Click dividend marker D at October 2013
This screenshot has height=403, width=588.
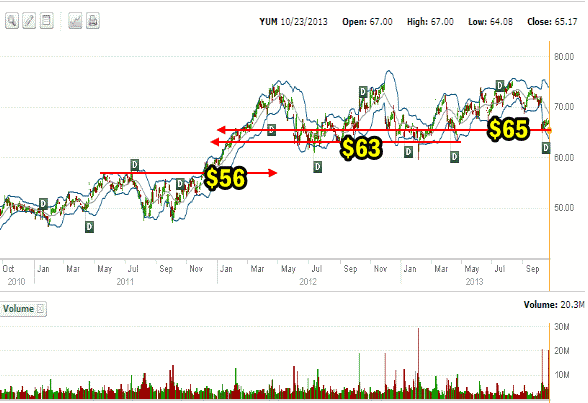546,148
